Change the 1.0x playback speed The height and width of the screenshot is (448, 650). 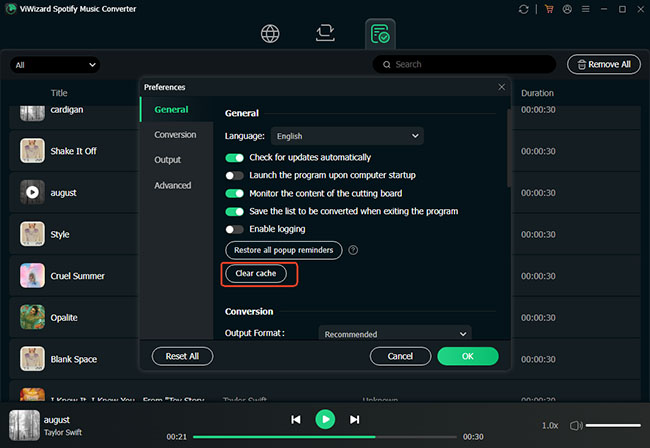click(x=550, y=426)
